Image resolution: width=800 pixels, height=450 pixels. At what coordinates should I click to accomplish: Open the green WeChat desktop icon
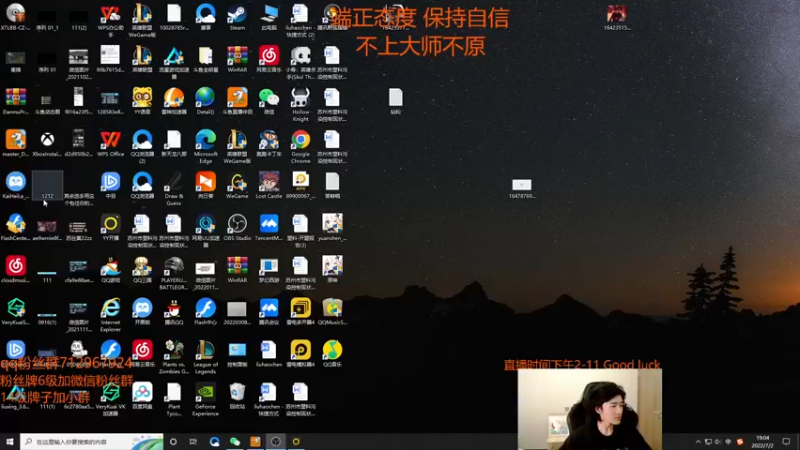269,99
